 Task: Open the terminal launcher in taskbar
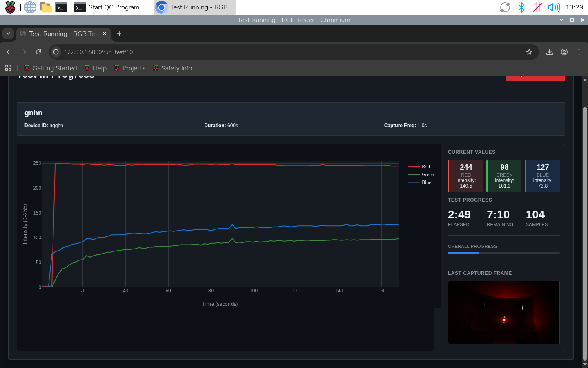pos(61,7)
